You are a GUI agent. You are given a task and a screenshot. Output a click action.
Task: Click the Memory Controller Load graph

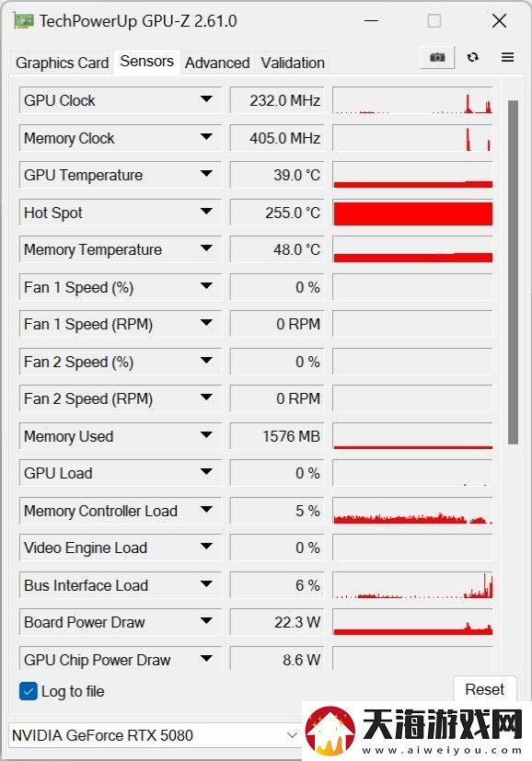[412, 511]
